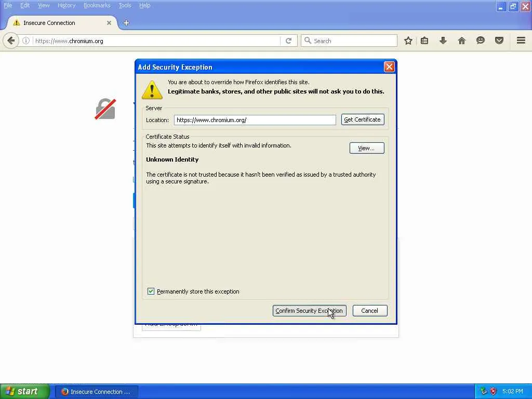Reload the page with refresh icon
The width and height of the screenshot is (532, 399).
pos(288,41)
